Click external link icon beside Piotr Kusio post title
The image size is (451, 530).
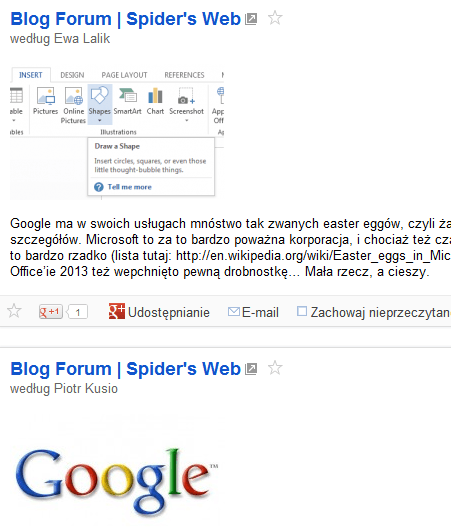(x=251, y=369)
